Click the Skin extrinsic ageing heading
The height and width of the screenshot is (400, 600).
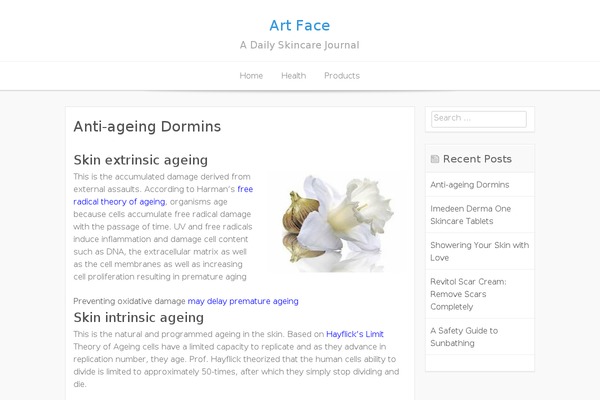[x=140, y=160]
